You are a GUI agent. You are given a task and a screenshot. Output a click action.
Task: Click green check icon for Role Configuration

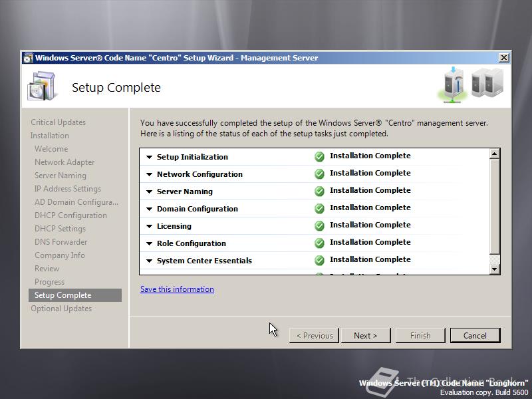point(319,243)
